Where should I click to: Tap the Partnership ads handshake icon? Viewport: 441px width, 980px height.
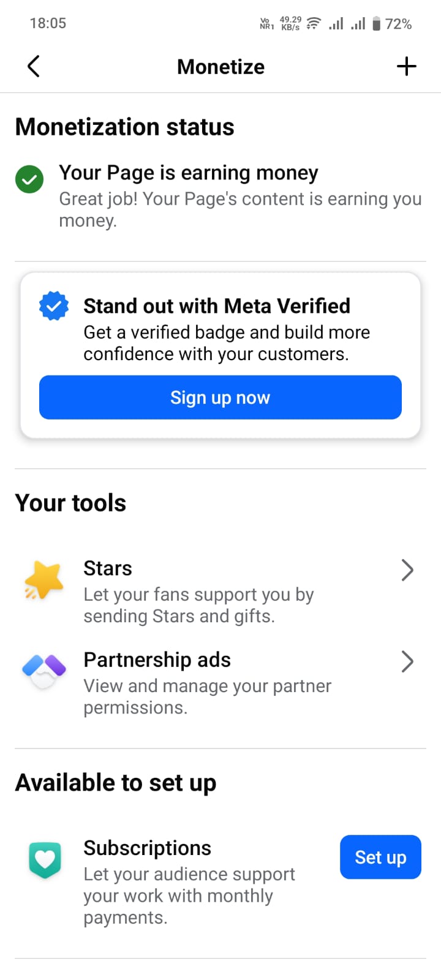pyautogui.click(x=44, y=671)
